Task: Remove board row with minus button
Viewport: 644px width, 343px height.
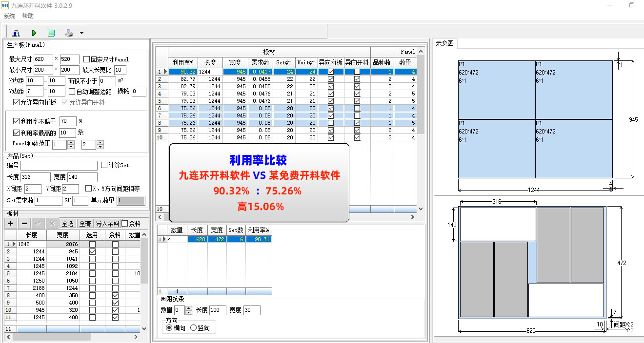Action: (x=24, y=223)
